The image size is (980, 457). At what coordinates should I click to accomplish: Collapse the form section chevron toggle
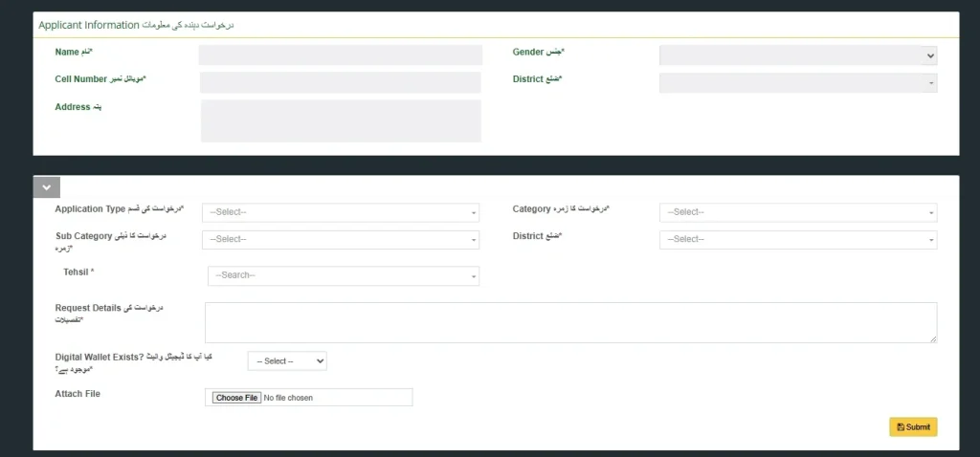pyautogui.click(x=46, y=187)
